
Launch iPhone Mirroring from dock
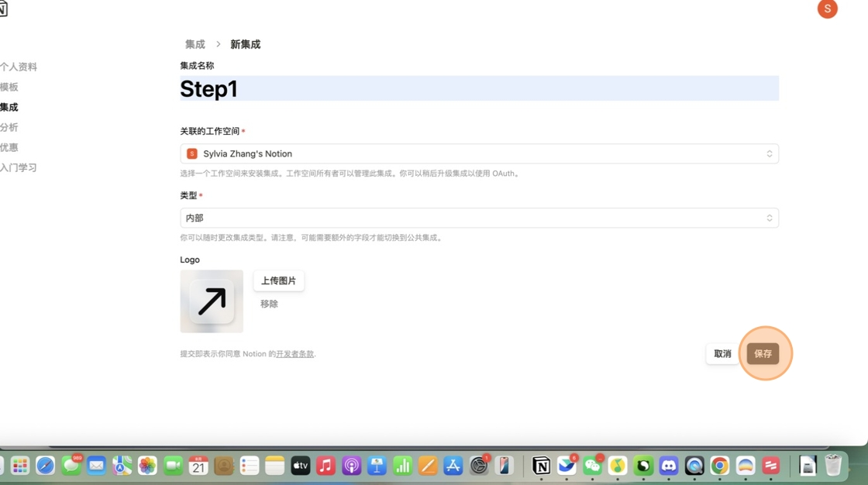(505, 466)
